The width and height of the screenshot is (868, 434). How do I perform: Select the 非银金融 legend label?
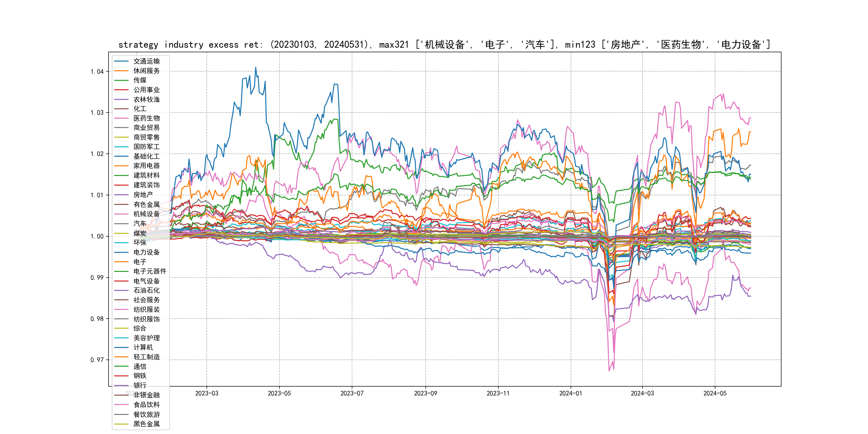[x=146, y=395]
